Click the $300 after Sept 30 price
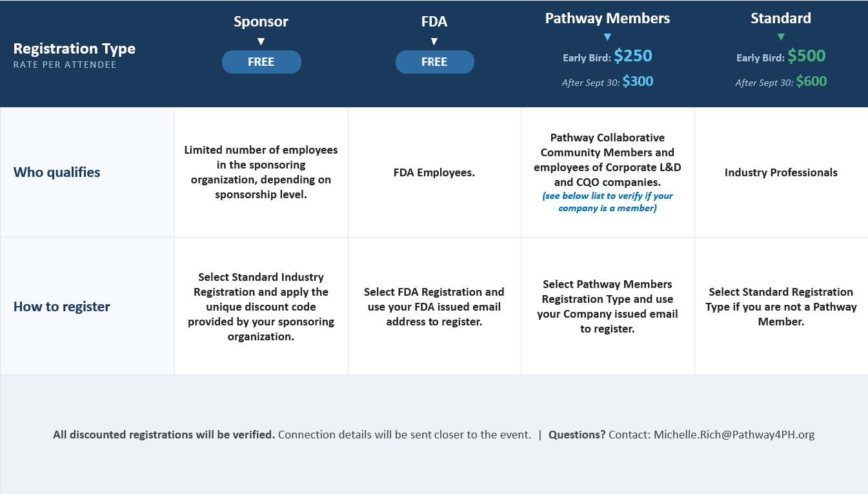The image size is (868, 494). [638, 81]
